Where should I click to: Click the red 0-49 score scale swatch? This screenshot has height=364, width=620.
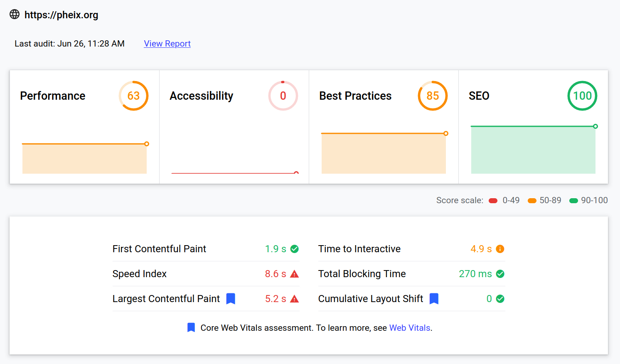pos(493,201)
